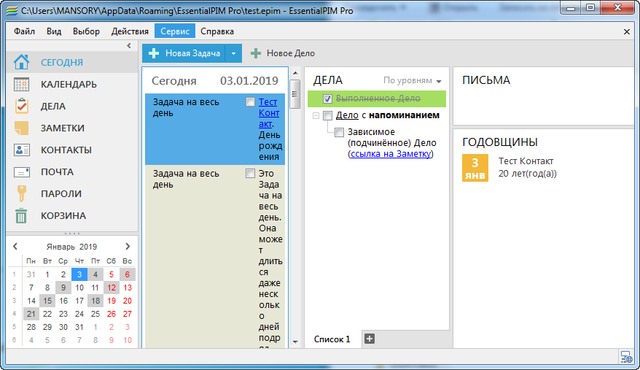Click the ПИСЬМА panel heading
This screenshot has width=640, height=370.
click(x=486, y=80)
